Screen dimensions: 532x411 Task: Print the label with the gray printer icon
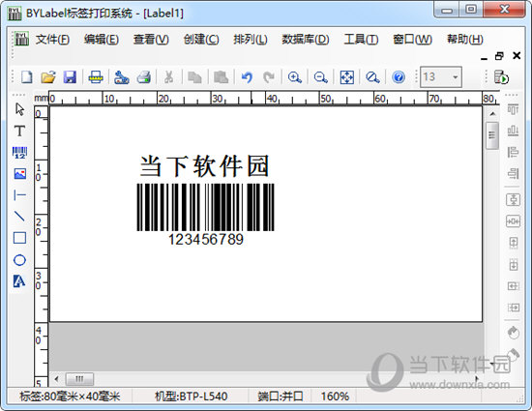click(144, 77)
